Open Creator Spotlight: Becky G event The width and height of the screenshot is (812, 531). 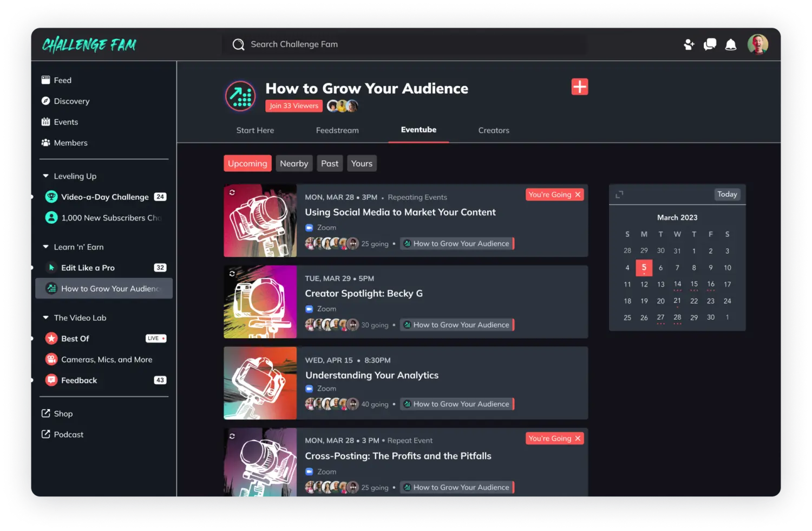tap(364, 294)
